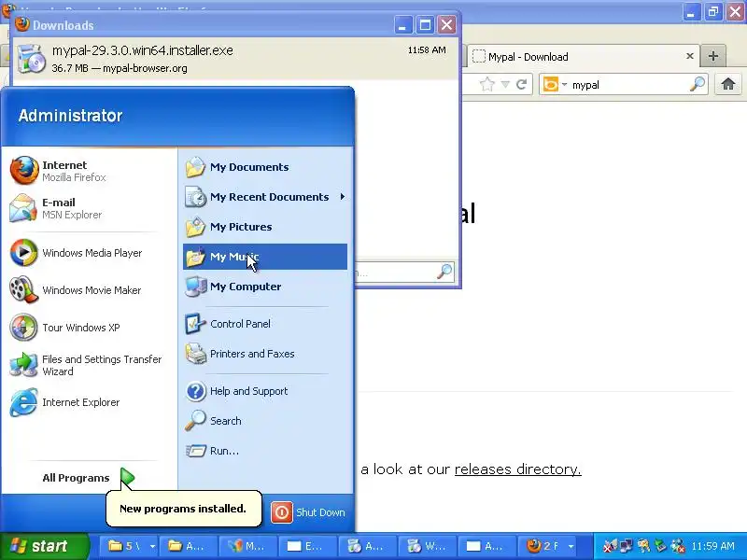Image resolution: width=747 pixels, height=560 pixels.
Task: Click the Safely Remove Hardware tray icon
Action: pos(659,546)
